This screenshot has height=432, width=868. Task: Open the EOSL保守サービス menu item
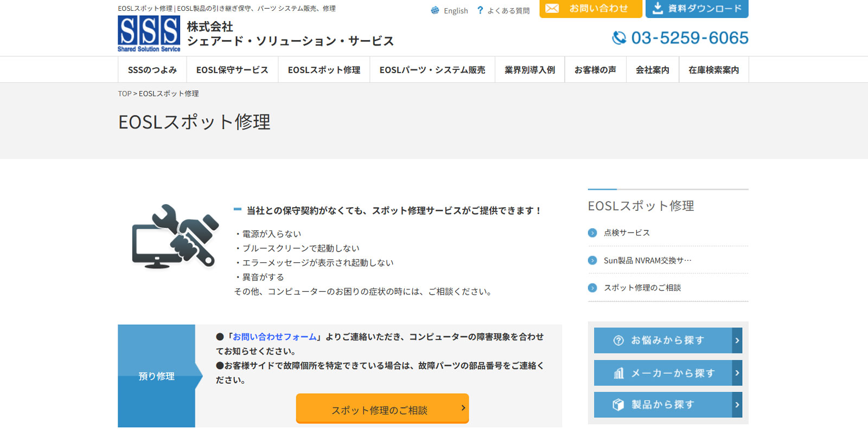coord(232,70)
